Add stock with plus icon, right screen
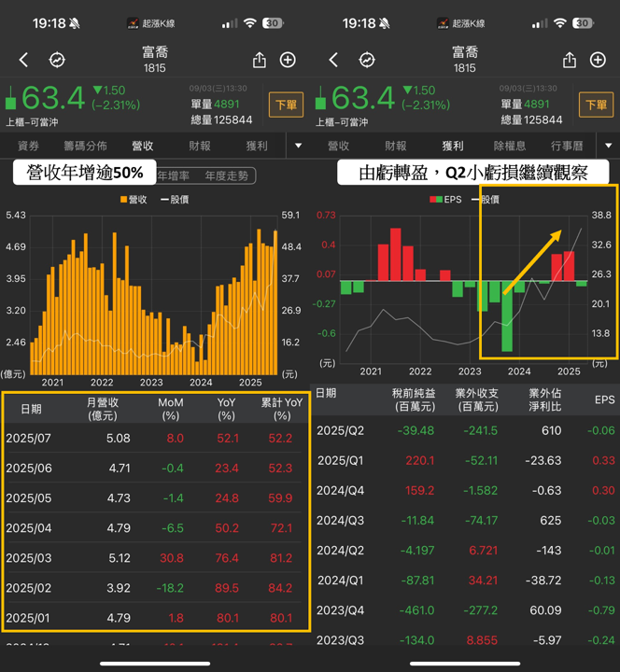The image size is (620, 672). (598, 60)
